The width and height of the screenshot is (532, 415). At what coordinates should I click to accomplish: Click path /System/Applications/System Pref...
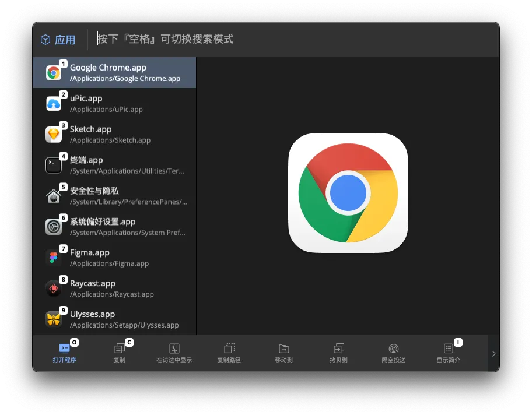(x=128, y=233)
